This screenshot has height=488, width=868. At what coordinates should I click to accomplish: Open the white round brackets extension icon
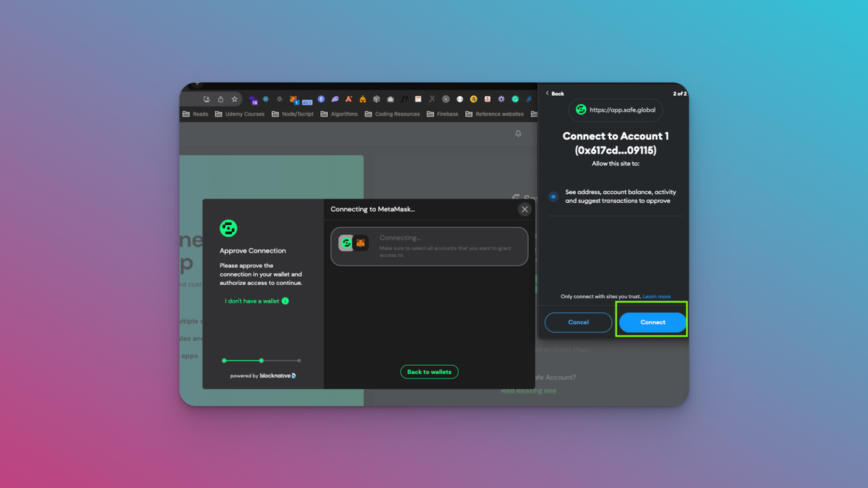[460, 99]
